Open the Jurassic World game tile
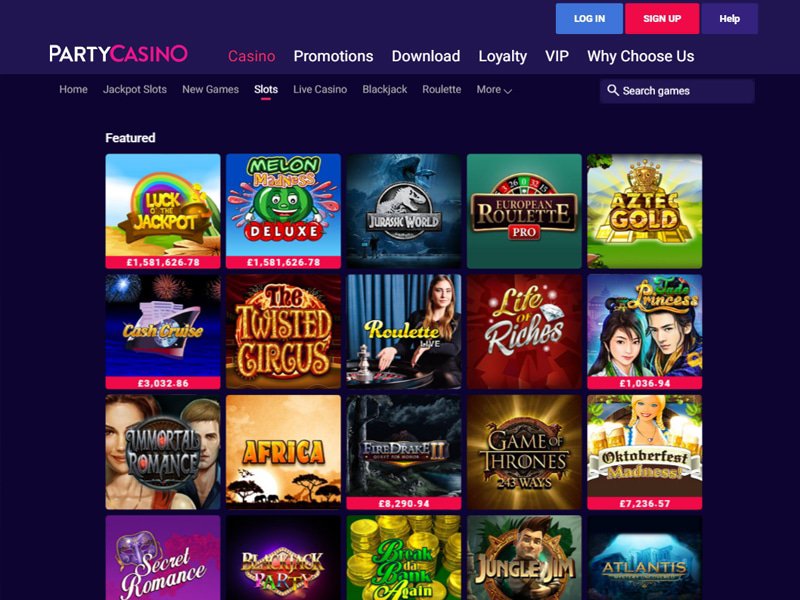Viewport: 800px width, 600px height. 404,211
